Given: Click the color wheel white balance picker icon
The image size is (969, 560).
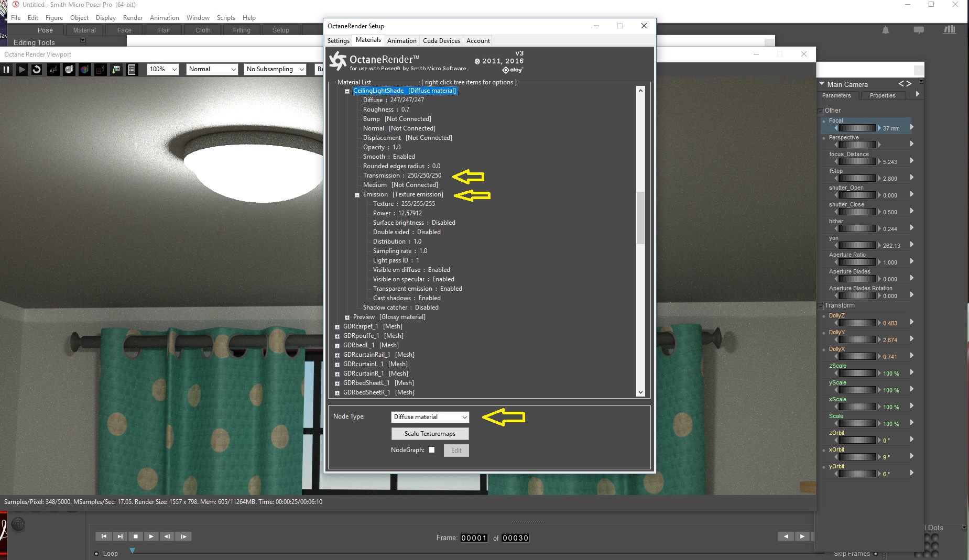Looking at the screenshot, I should coord(84,69).
